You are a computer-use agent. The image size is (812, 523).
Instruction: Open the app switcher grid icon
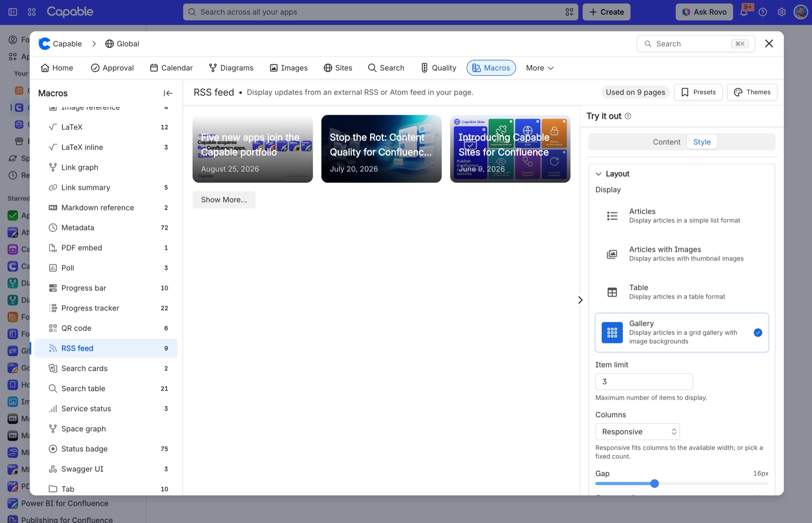click(x=32, y=12)
